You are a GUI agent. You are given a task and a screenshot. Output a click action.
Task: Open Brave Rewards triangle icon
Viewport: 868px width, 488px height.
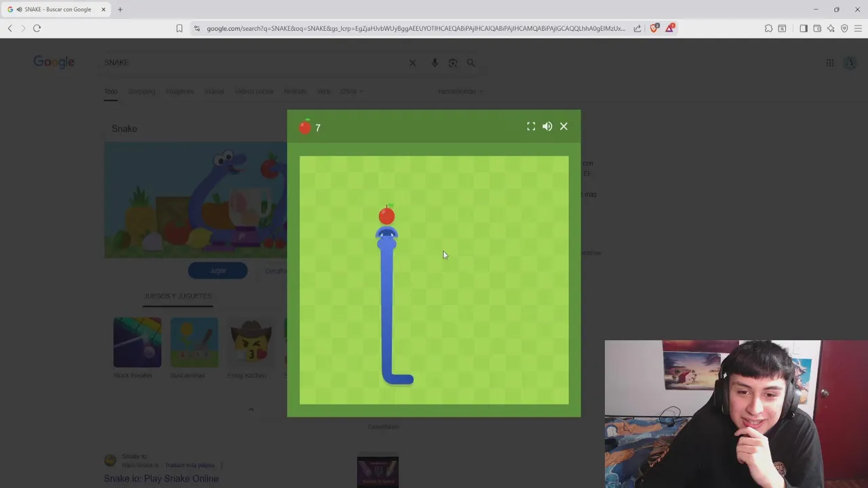pos(670,28)
